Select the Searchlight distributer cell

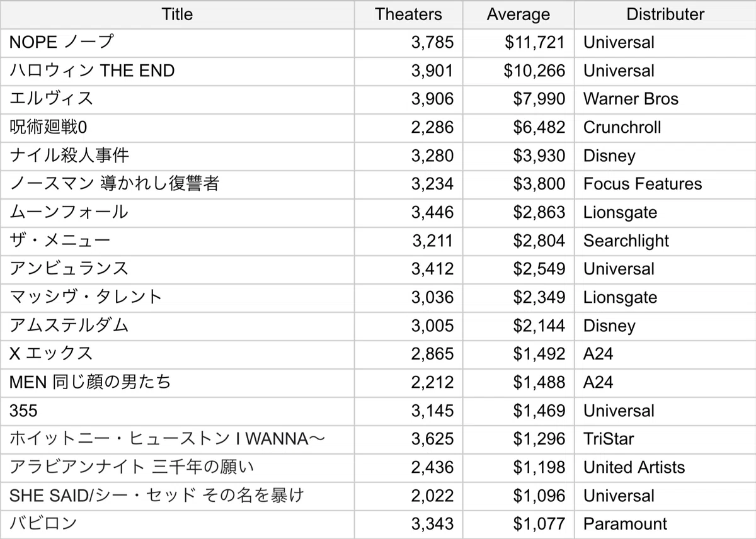click(x=665, y=241)
